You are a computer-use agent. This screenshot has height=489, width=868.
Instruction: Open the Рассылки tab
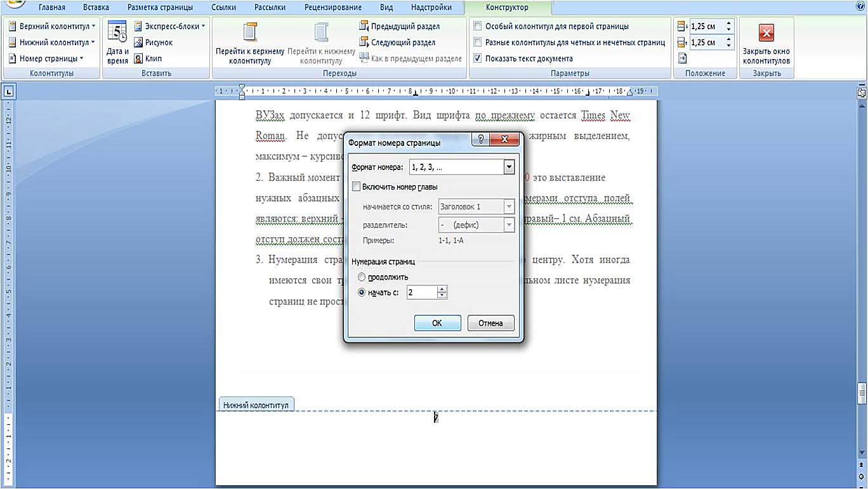pos(270,8)
